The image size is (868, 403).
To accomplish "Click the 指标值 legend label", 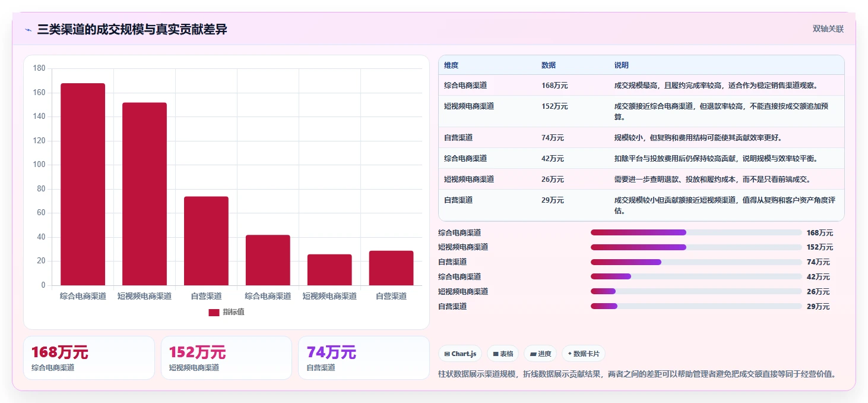I will (233, 312).
